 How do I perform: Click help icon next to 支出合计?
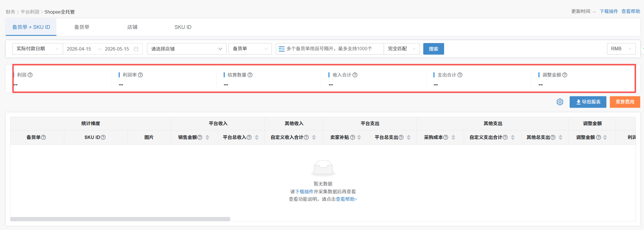coord(460,75)
